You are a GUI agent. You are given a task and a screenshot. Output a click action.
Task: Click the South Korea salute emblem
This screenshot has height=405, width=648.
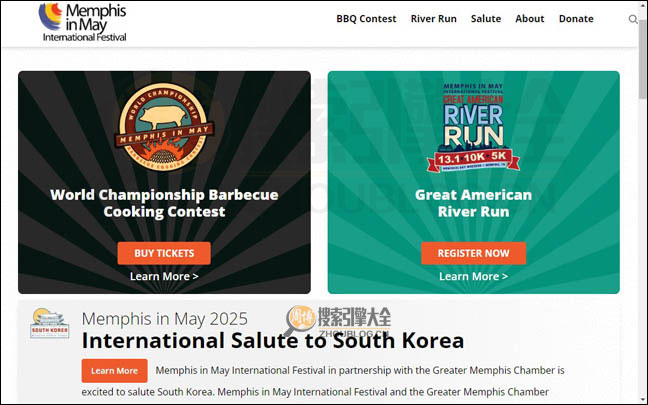(x=49, y=323)
